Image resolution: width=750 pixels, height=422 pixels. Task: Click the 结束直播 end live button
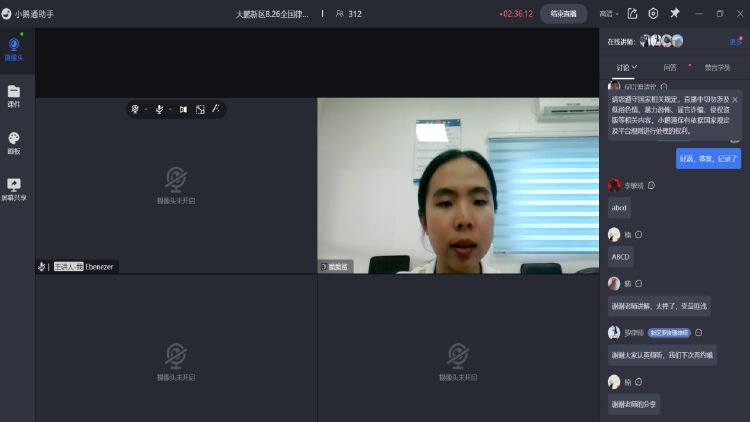tap(563, 14)
